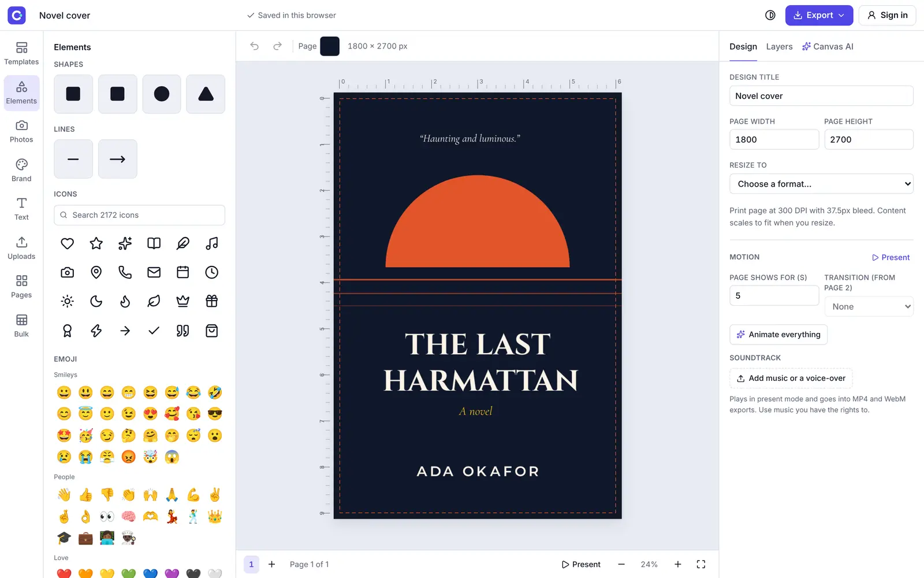The image size is (924, 578).
Task: Select page 1 thumbnail button
Action: 251,564
